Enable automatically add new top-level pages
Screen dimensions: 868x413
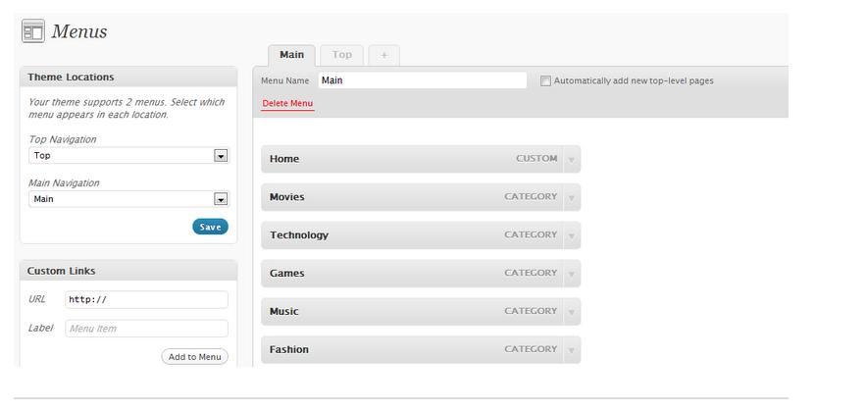click(x=546, y=81)
